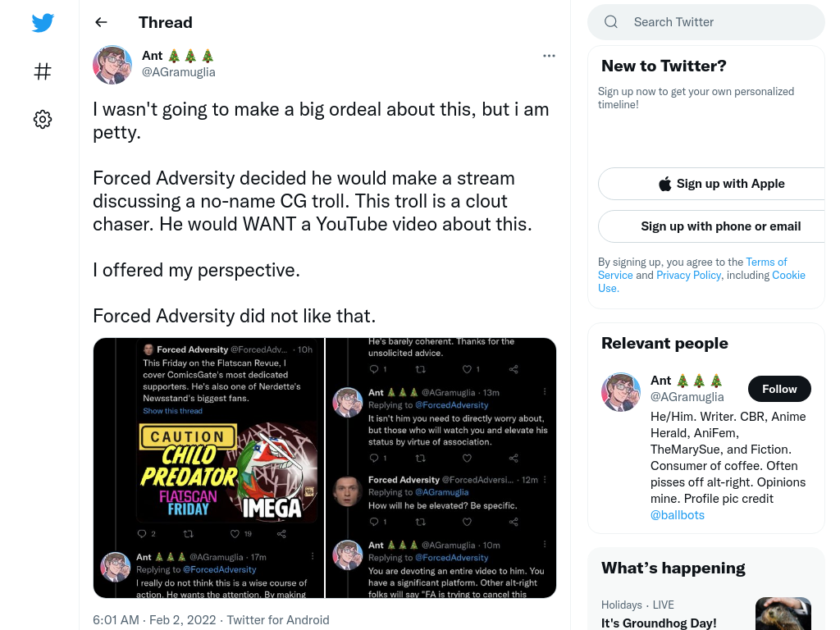Go back using the arrow beside Thread

[x=101, y=22]
